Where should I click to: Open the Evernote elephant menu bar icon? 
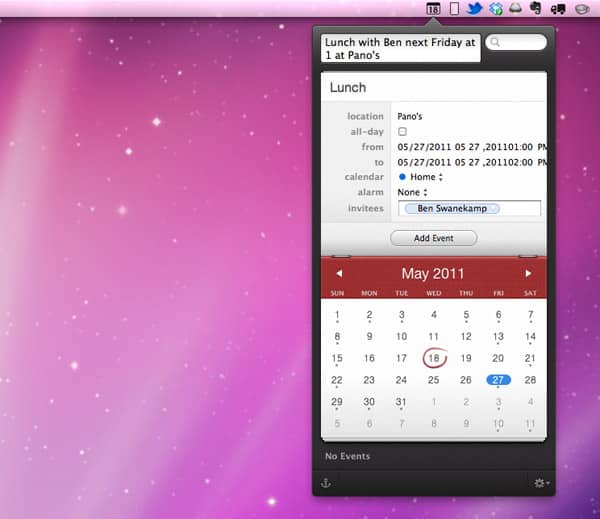pos(536,9)
